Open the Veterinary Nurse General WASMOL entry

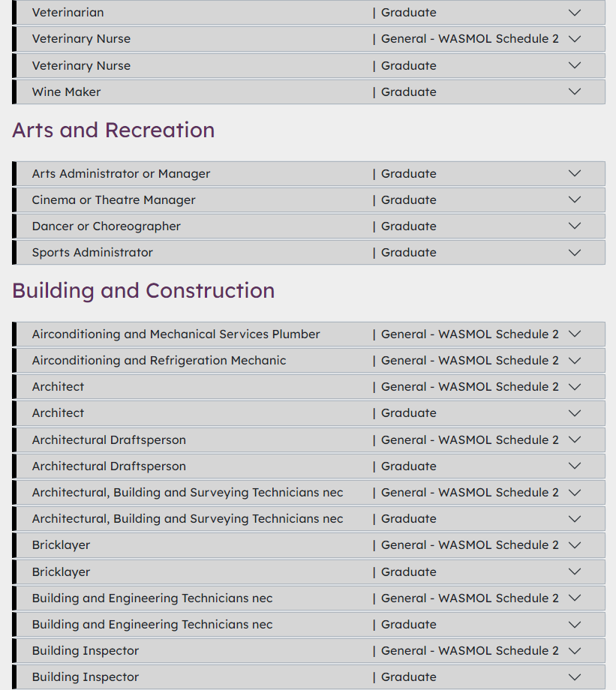[x=575, y=39]
